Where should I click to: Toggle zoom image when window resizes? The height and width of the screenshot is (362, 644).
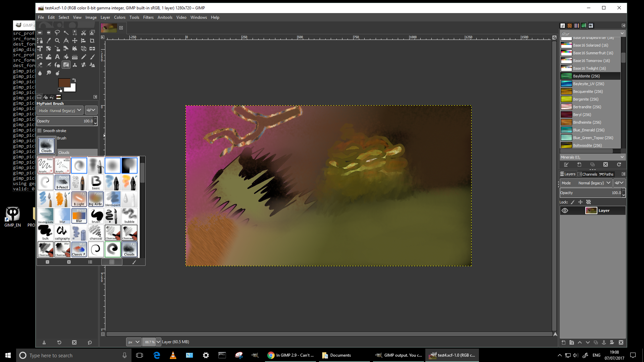coord(554,38)
